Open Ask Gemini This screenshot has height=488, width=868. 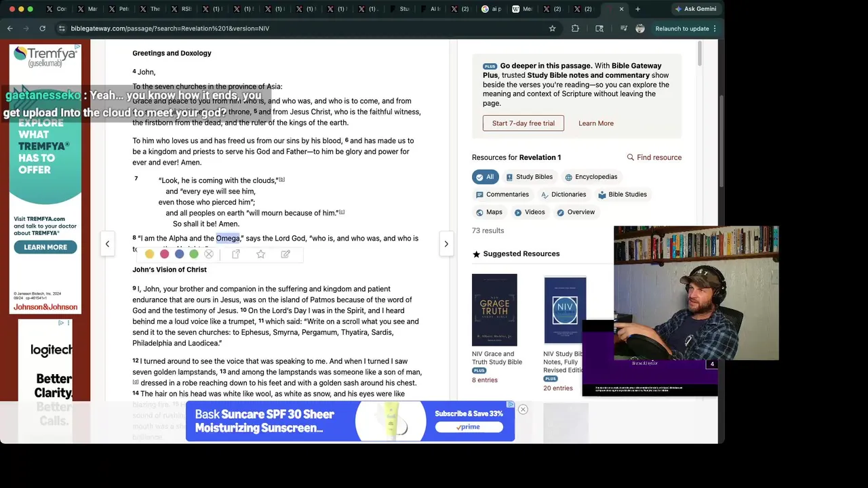tap(695, 9)
